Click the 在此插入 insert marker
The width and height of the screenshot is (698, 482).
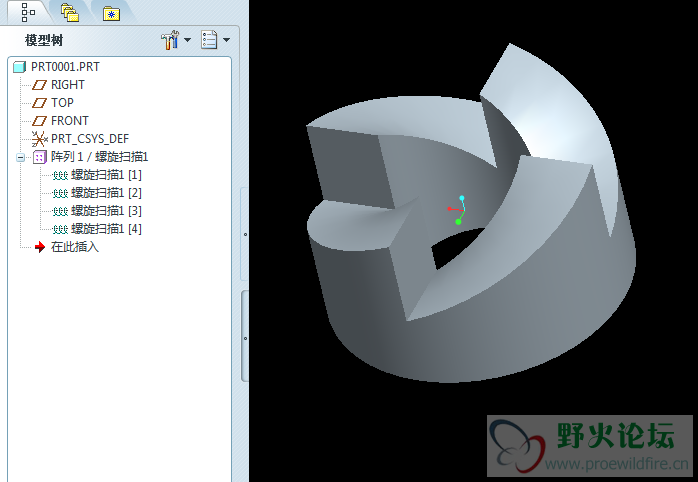74,247
